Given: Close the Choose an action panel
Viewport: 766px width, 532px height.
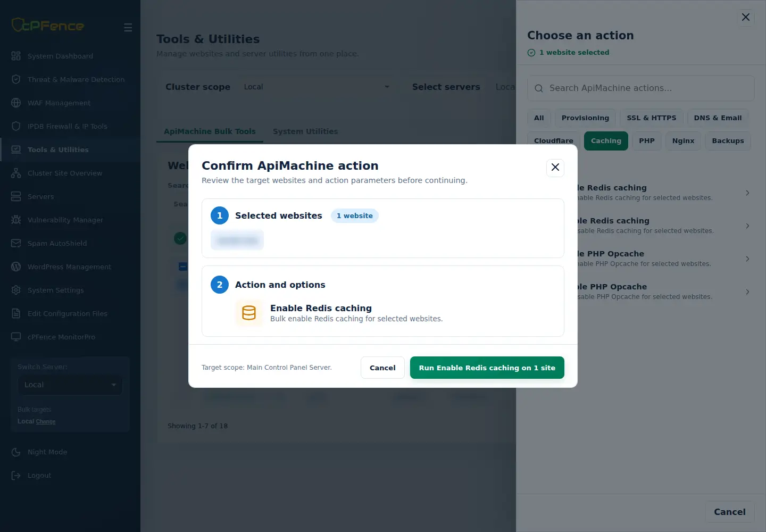Looking at the screenshot, I should pyautogui.click(x=746, y=17).
